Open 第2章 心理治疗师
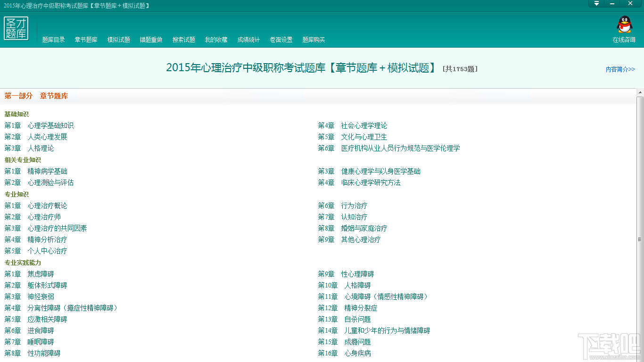644x362 pixels. pos(33,217)
